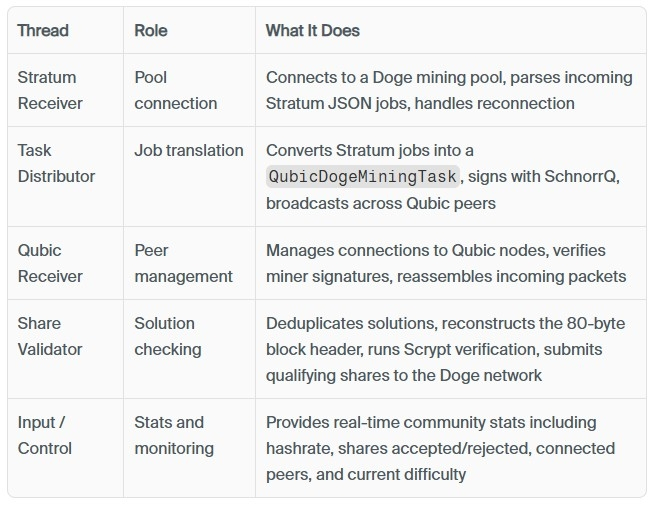Image resolution: width=654 pixels, height=505 pixels.
Task: Select the Input / Control thread cell
Action: (45, 435)
